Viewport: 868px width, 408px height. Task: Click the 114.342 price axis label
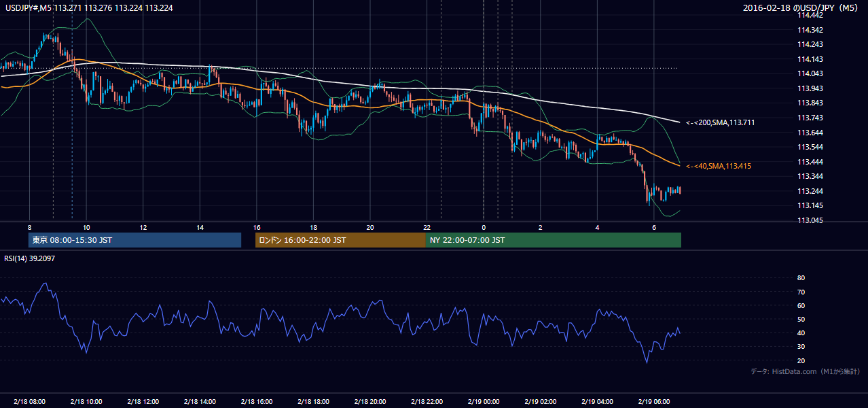(x=810, y=30)
